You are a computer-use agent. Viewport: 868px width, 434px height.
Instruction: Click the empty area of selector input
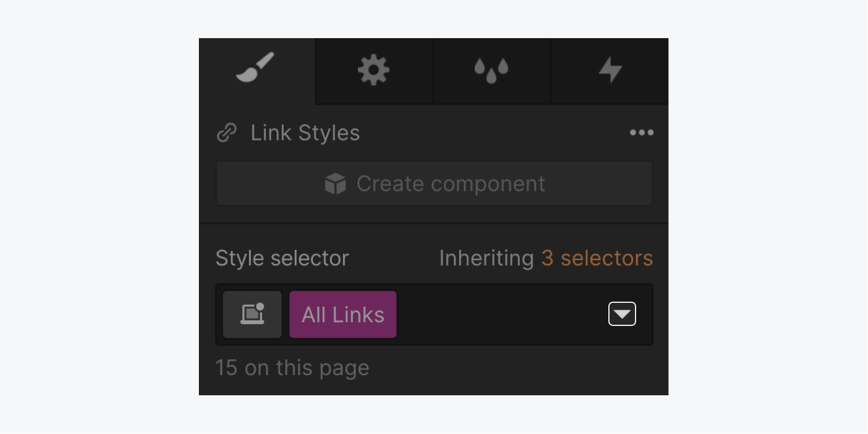502,314
